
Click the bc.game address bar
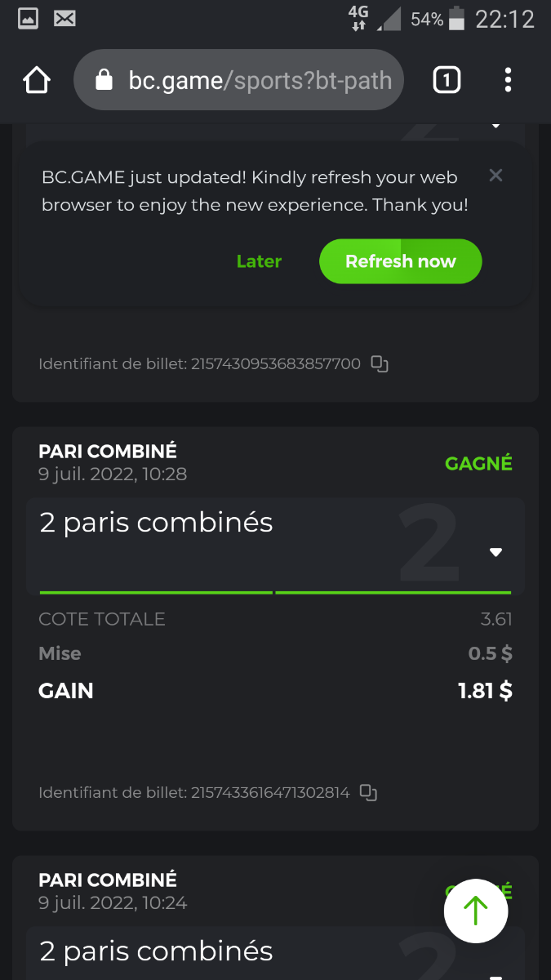coord(260,80)
